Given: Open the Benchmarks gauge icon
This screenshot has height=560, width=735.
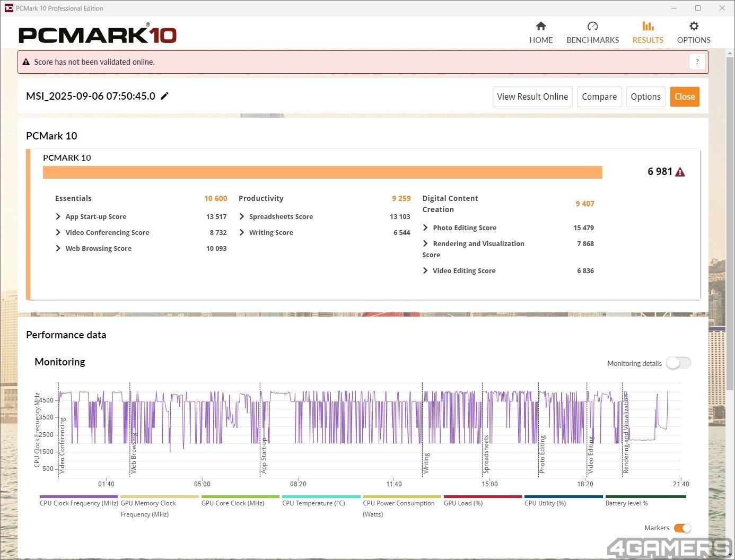Looking at the screenshot, I should [x=592, y=27].
